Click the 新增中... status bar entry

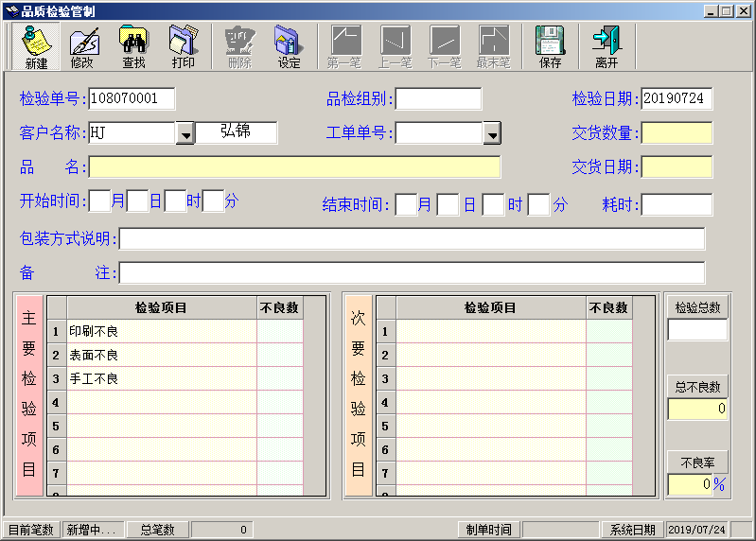(93, 530)
